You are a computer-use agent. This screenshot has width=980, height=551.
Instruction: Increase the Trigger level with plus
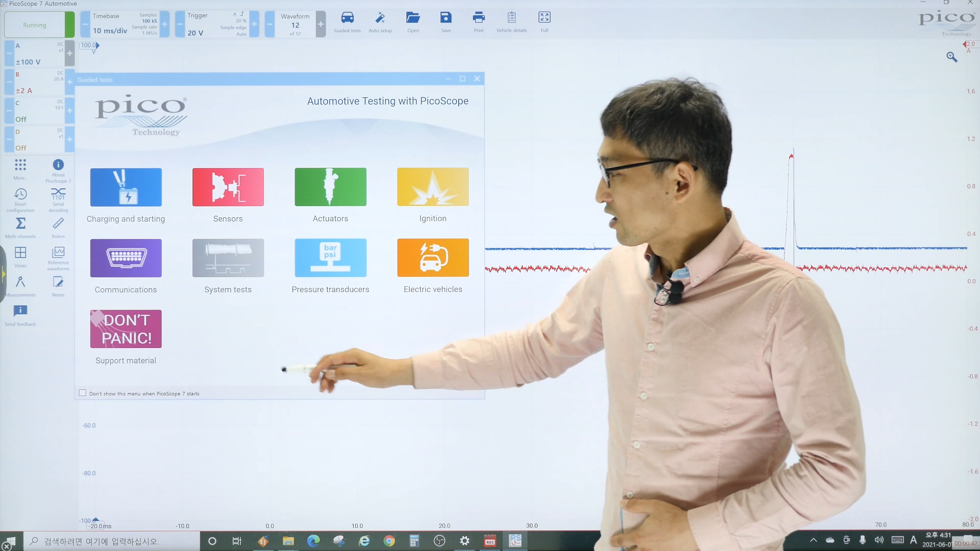point(254,24)
